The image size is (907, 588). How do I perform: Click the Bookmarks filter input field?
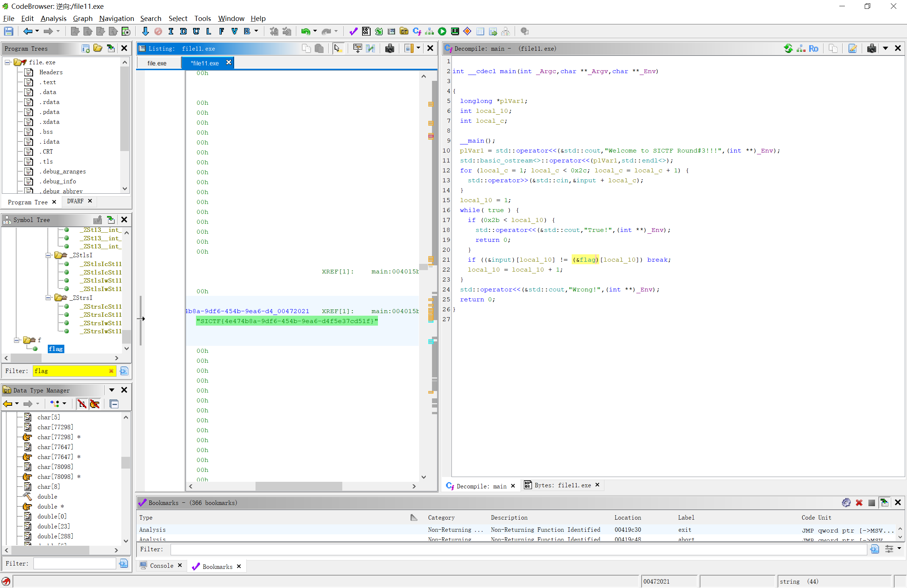pos(518,549)
